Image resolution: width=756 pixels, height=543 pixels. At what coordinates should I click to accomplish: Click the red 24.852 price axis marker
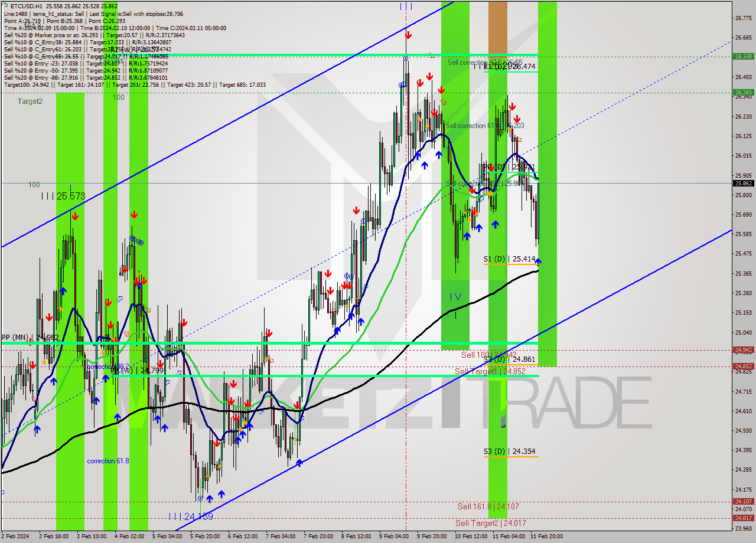744,366
